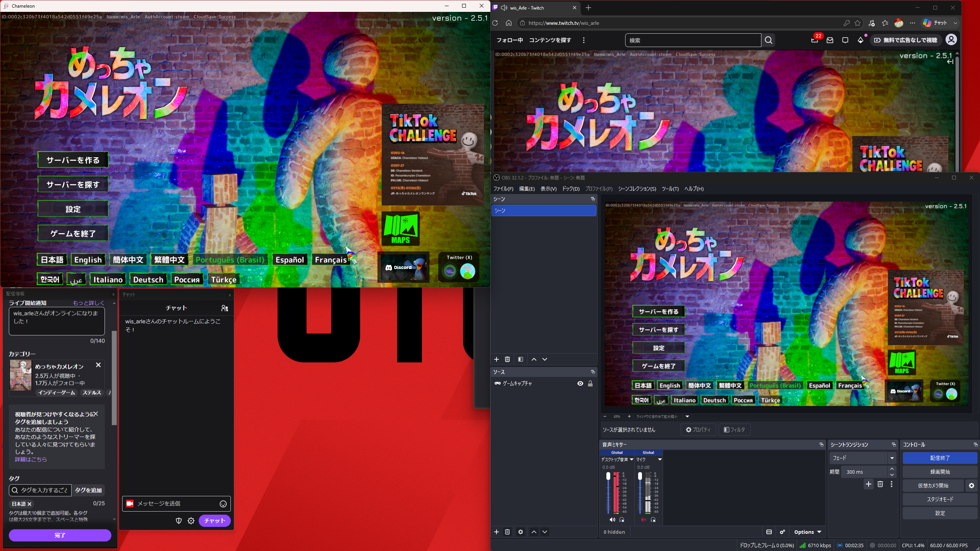Toggle スタジオモード in OBS controls
This screenshot has height=551, width=980.
click(x=940, y=499)
